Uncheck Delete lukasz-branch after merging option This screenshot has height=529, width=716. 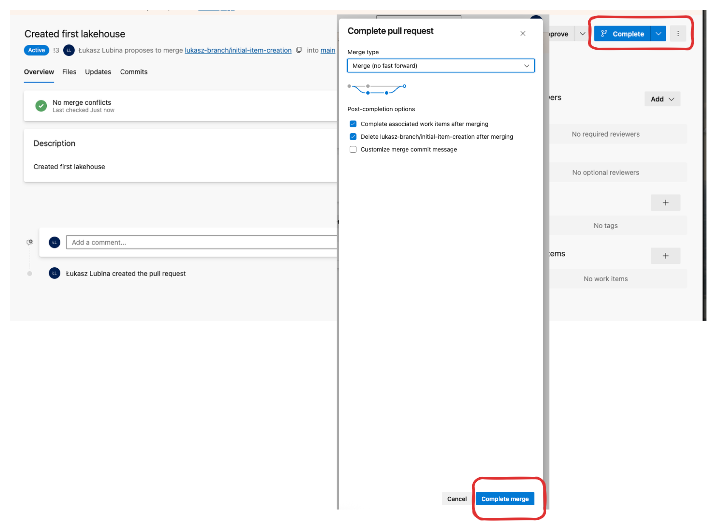tap(353, 136)
